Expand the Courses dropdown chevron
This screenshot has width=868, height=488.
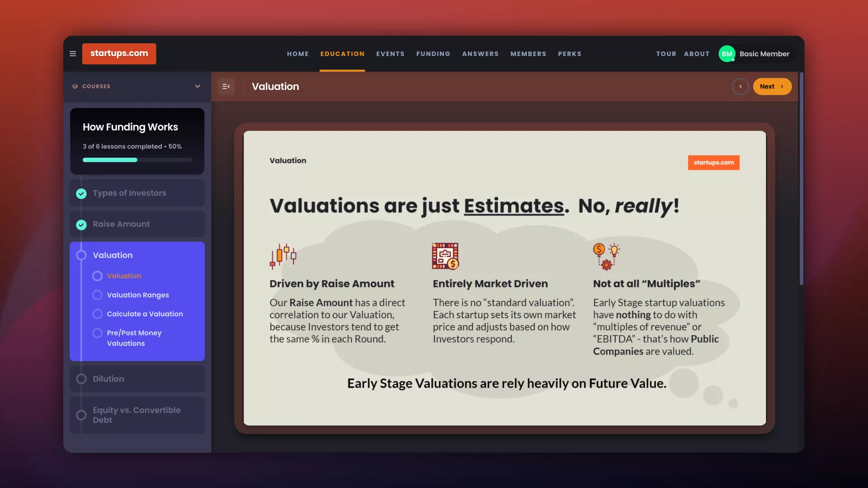pyautogui.click(x=198, y=86)
